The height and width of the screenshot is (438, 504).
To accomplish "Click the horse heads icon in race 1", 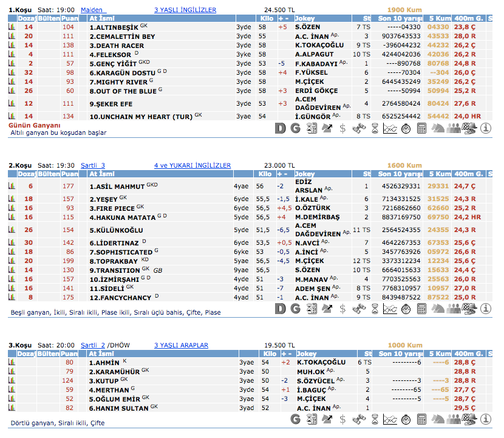I will [438, 128].
